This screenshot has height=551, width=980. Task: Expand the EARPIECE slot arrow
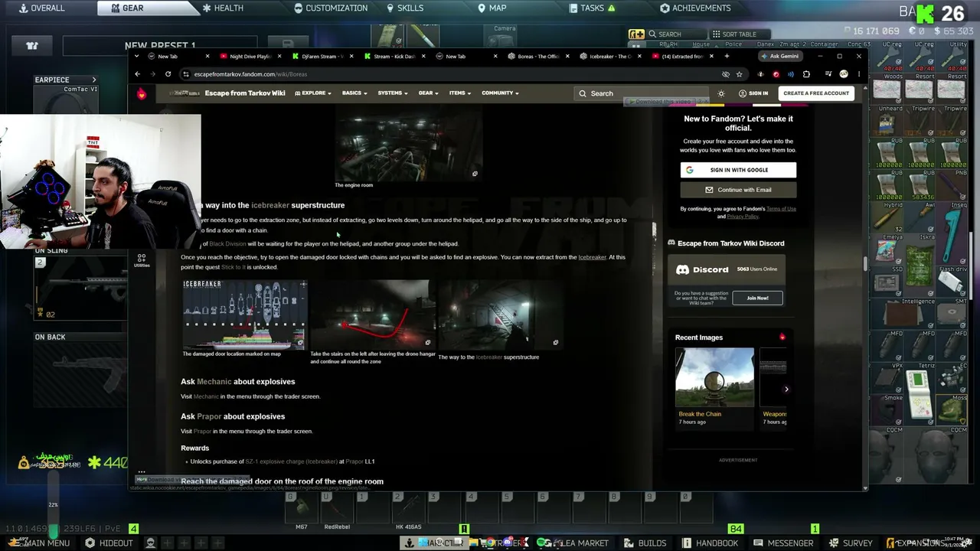[94, 80]
